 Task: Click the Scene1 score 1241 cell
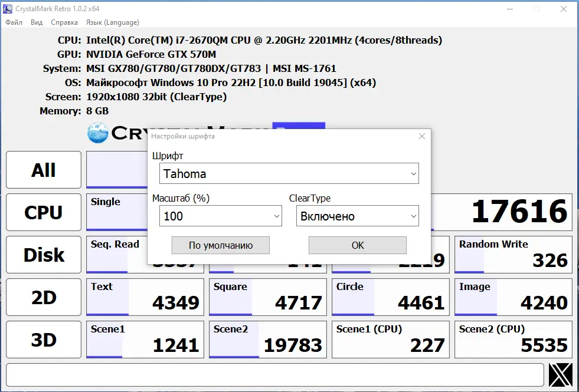point(145,340)
